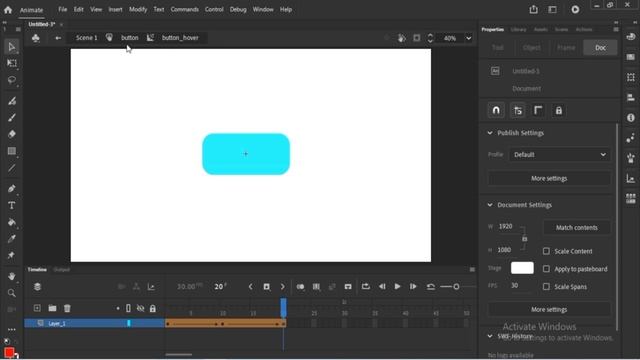Toggle the snapping magnet button
The height and width of the screenshot is (360, 640).
tap(496, 110)
